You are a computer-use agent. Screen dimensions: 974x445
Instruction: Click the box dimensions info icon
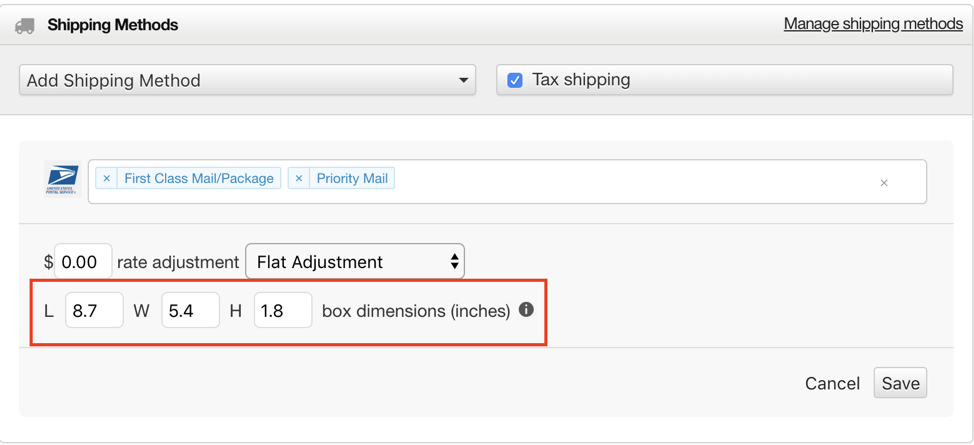(526, 310)
